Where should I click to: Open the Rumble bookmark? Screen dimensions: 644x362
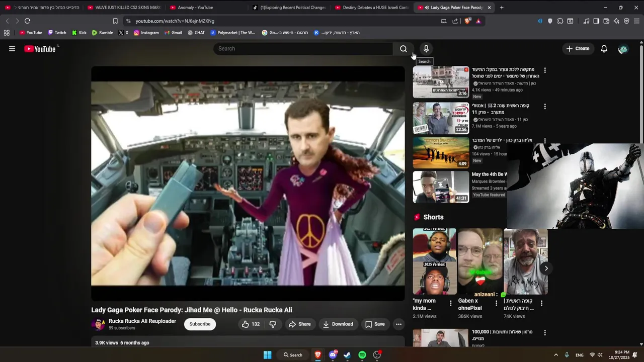tap(102, 33)
